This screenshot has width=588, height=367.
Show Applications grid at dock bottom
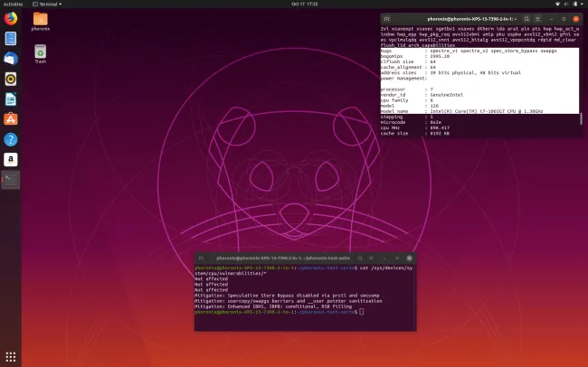coord(11,357)
